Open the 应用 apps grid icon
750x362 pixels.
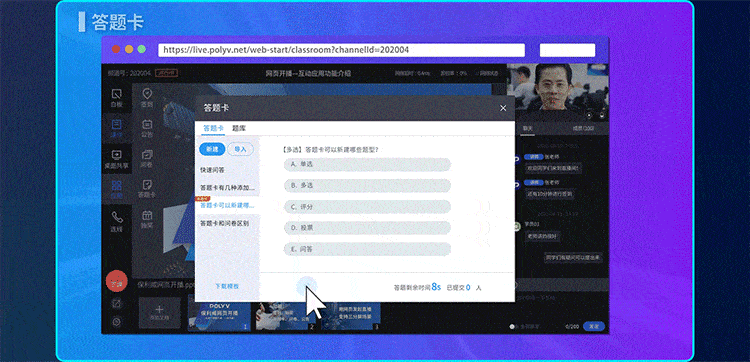coord(116,190)
